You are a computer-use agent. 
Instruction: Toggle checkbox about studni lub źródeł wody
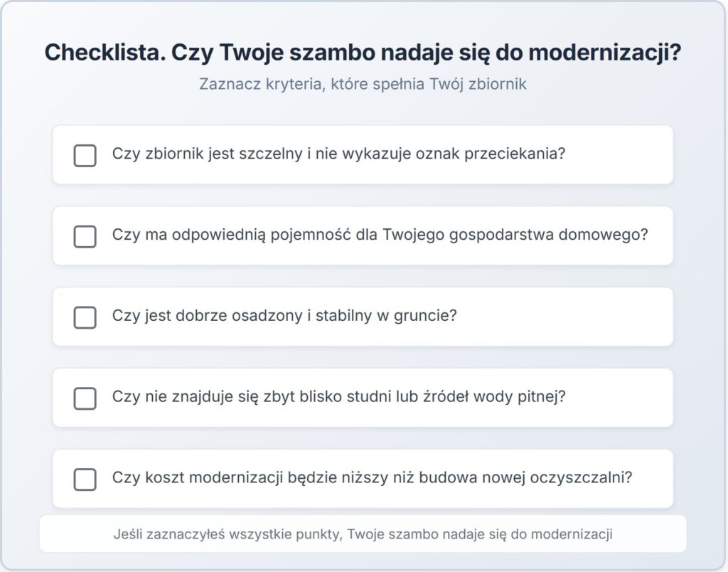85,398
